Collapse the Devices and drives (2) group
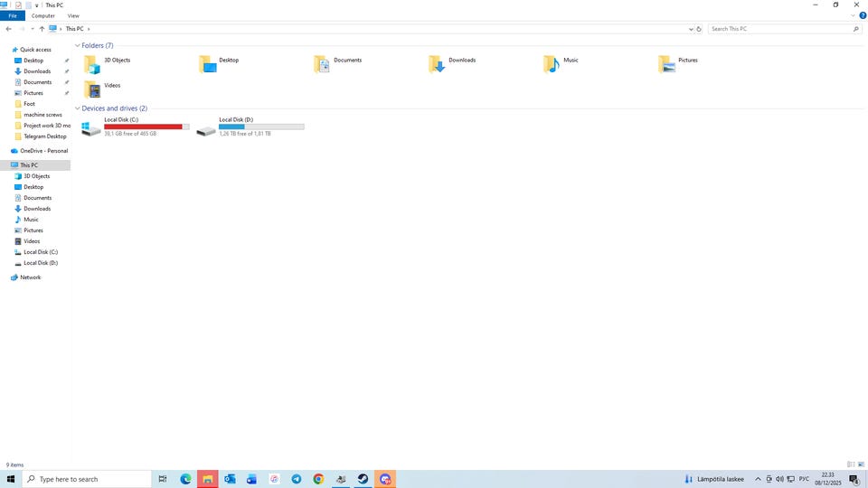Screen dimensions: 868x488 coord(78,108)
